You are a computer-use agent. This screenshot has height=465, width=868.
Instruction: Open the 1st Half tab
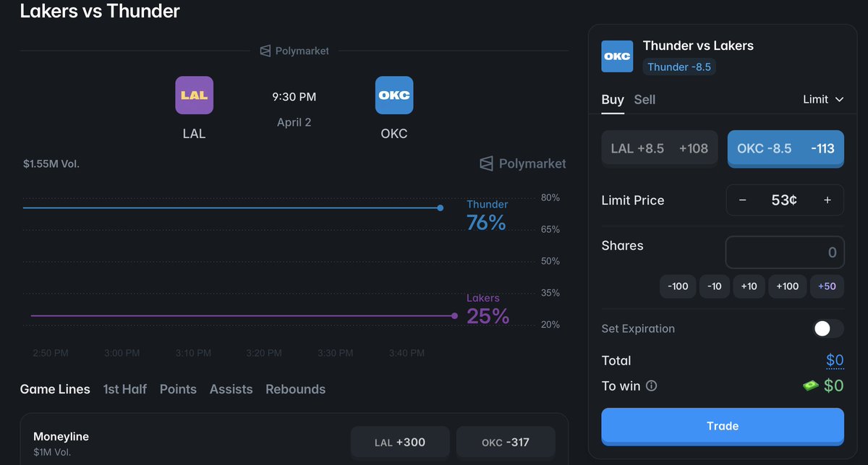(x=124, y=389)
